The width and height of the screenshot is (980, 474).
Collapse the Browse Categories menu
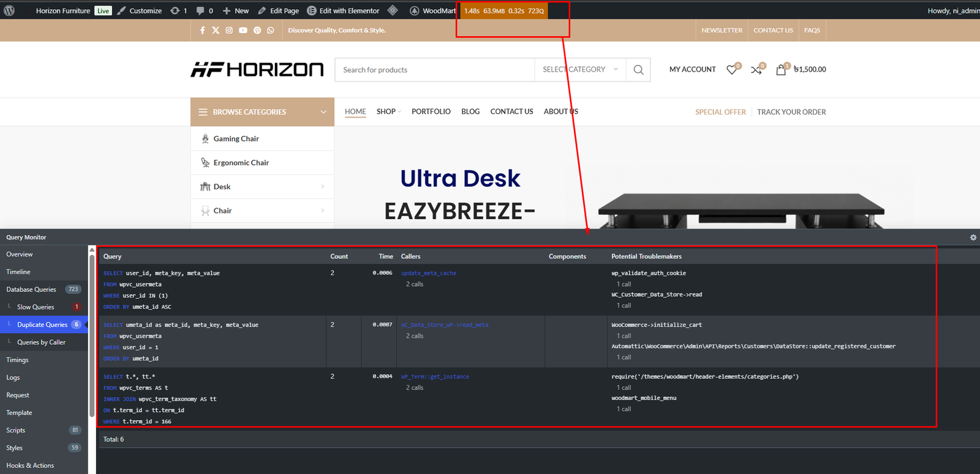coord(262,112)
